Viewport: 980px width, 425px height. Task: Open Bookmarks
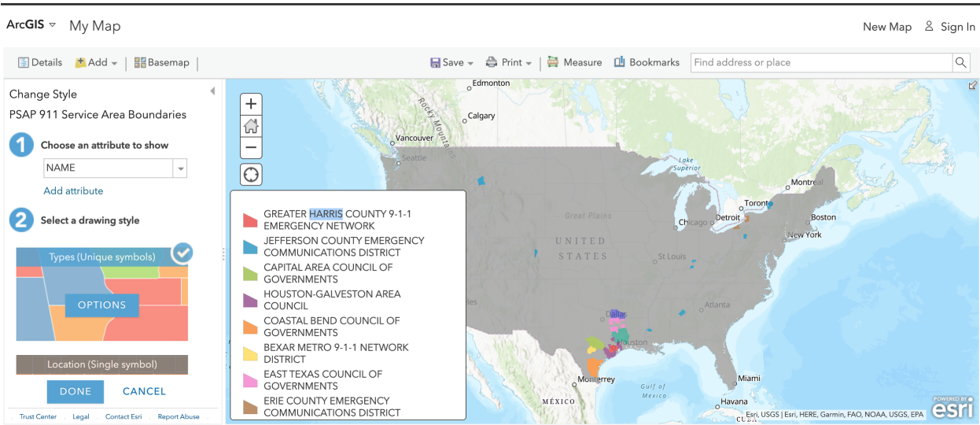pos(647,62)
